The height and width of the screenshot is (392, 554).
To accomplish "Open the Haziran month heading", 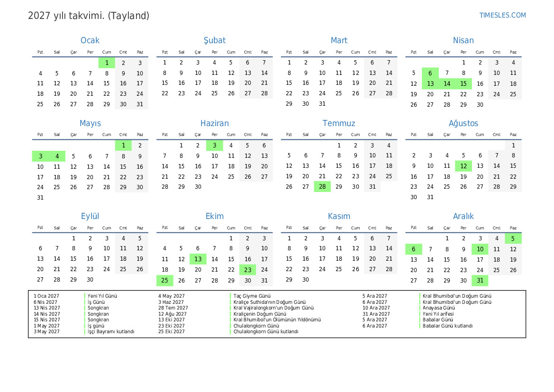I will click(214, 123).
